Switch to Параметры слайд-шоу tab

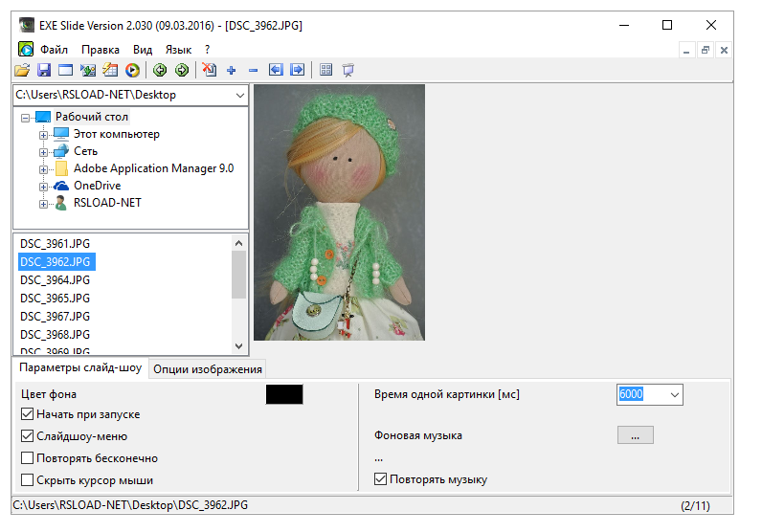80,367
